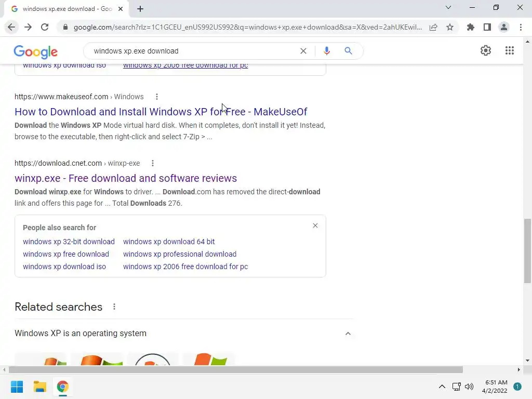Image resolution: width=532 pixels, height=399 pixels.
Task: Open the notification badge in the taskbar
Action: click(x=517, y=387)
